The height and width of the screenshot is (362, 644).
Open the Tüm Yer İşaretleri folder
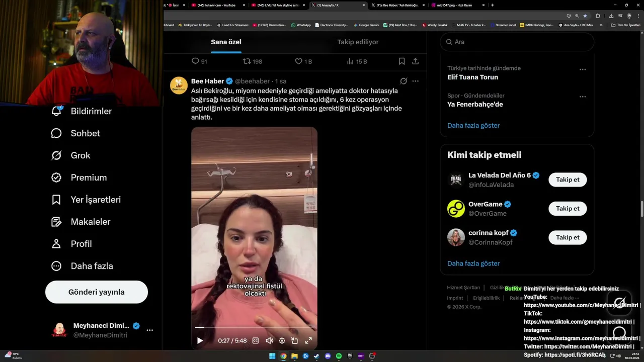625,25
